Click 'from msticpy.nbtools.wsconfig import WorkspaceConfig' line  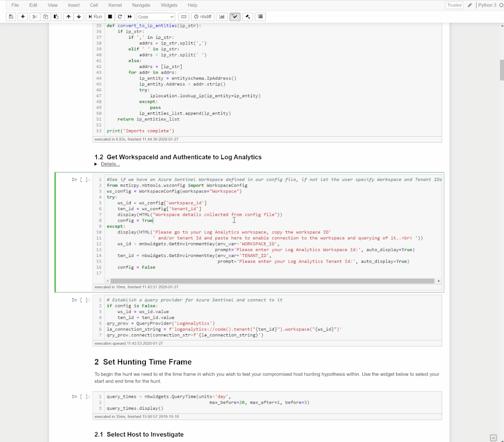tap(177, 185)
